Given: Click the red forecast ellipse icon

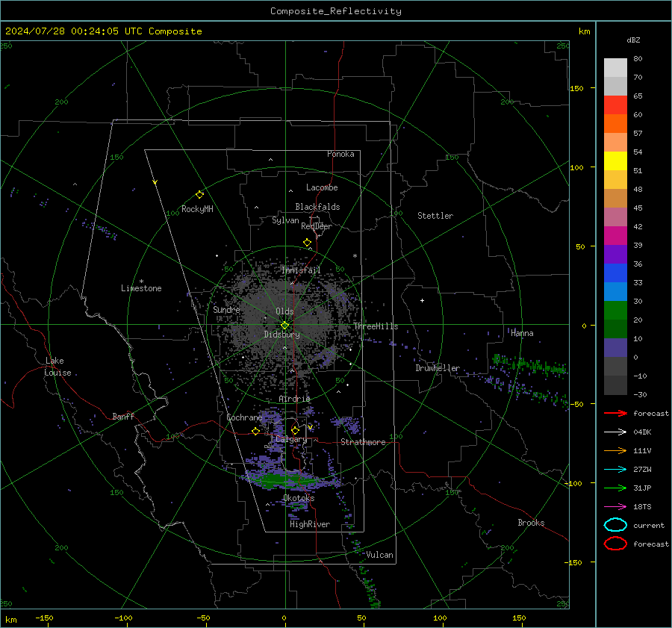Looking at the screenshot, I should click(615, 544).
